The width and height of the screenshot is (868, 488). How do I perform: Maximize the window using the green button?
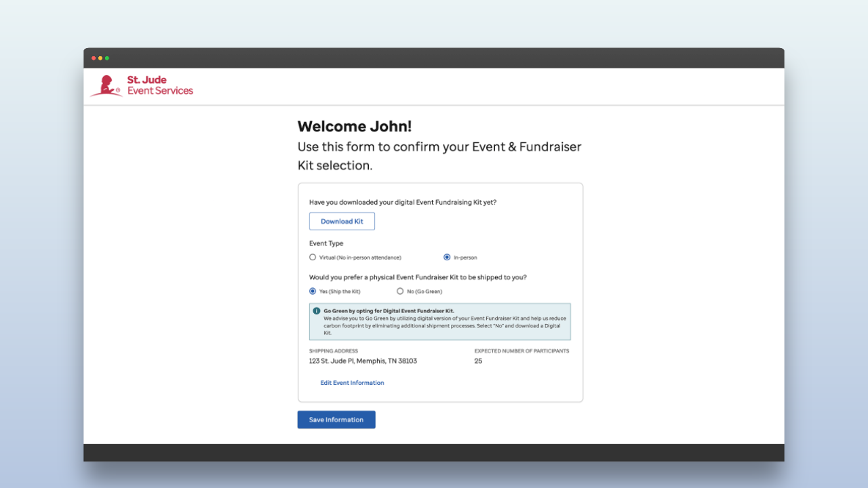[107, 58]
